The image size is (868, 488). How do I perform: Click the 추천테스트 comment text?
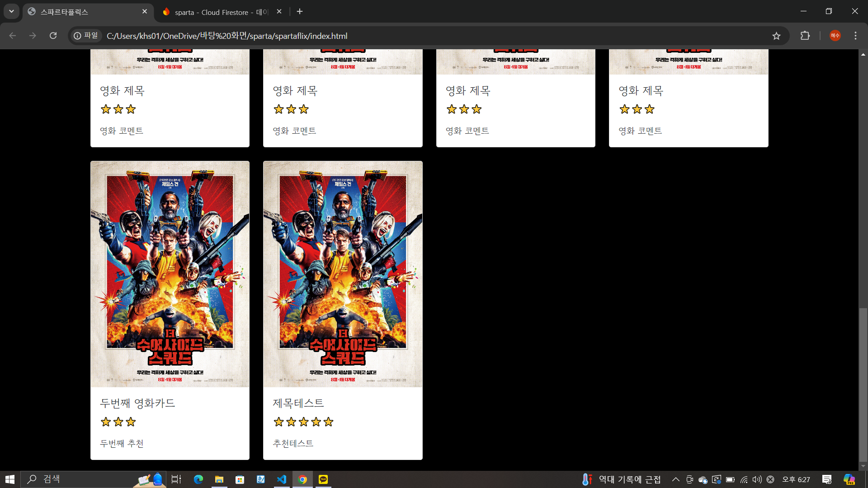tap(293, 443)
